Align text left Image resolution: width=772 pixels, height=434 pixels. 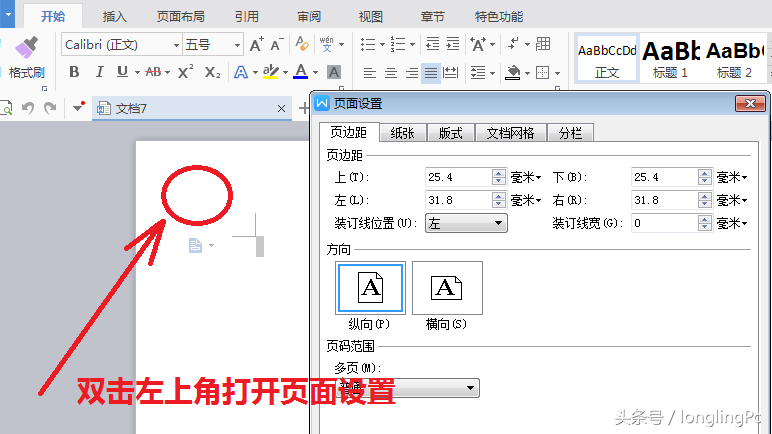(370, 73)
